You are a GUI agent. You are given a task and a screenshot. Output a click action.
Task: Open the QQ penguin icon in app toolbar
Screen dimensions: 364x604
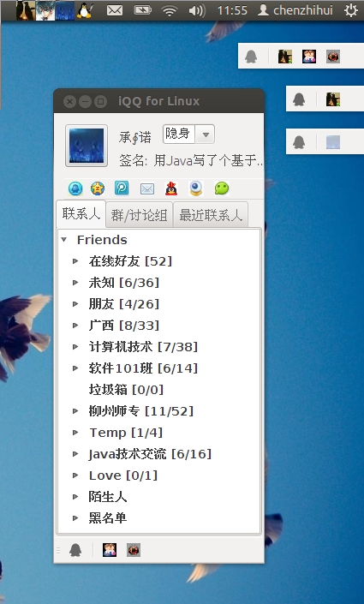pos(75,188)
